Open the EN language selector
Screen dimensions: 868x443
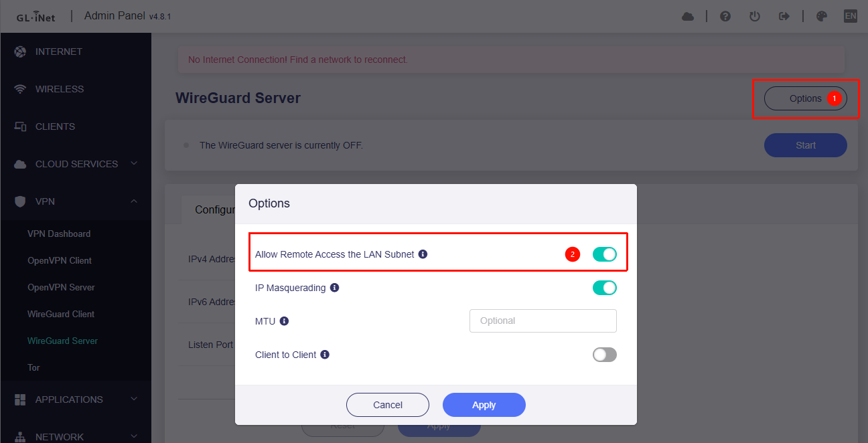click(850, 17)
